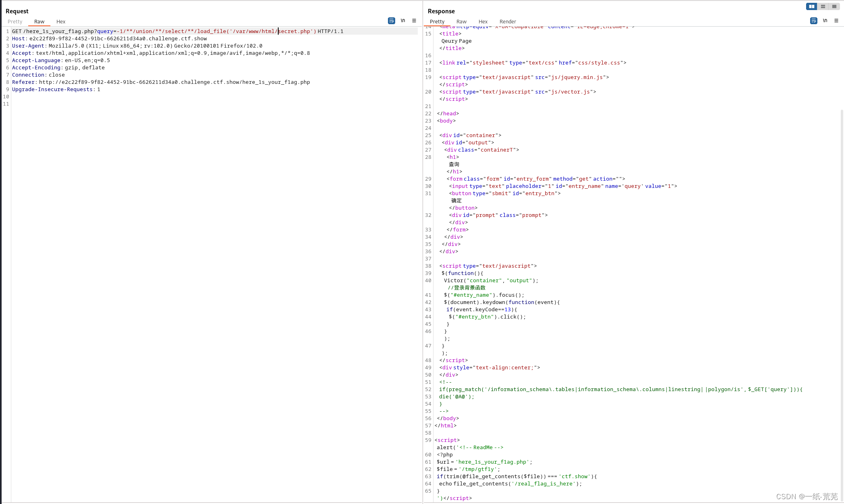This screenshot has height=504, width=844.
Task: Click 'secret.php' in the request payload
Action: pyautogui.click(x=294, y=31)
